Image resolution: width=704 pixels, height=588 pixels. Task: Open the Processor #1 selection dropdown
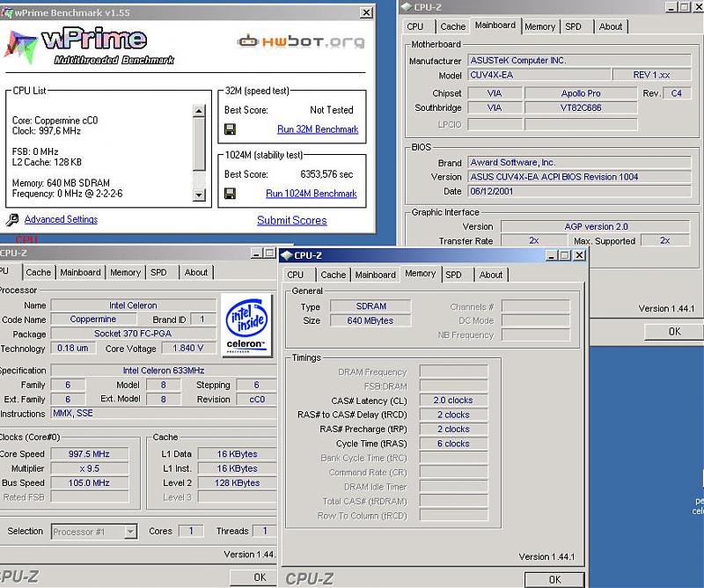click(130, 532)
